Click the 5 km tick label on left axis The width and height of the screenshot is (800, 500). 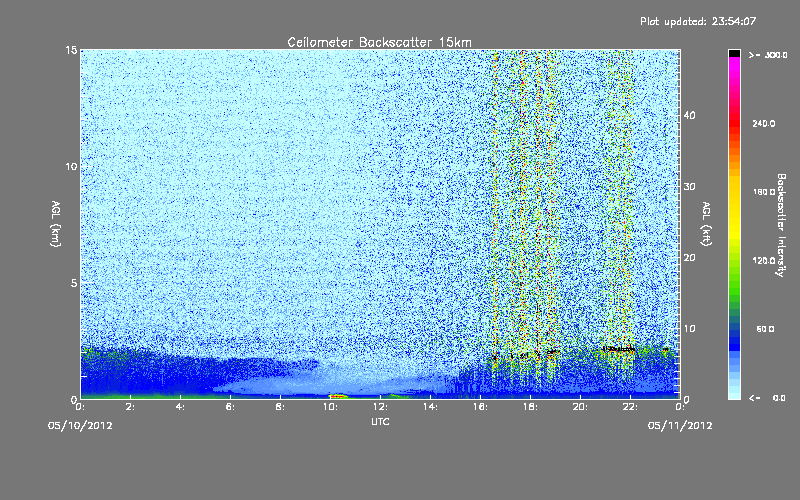tap(74, 283)
